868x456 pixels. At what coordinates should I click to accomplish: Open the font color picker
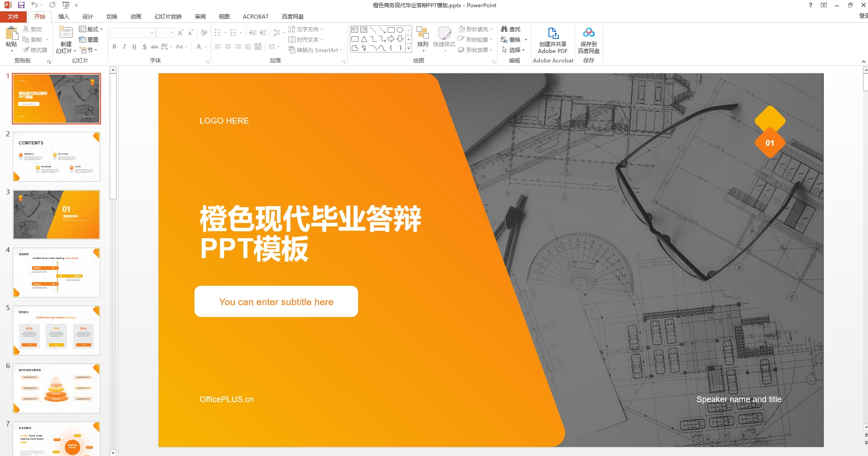point(199,47)
